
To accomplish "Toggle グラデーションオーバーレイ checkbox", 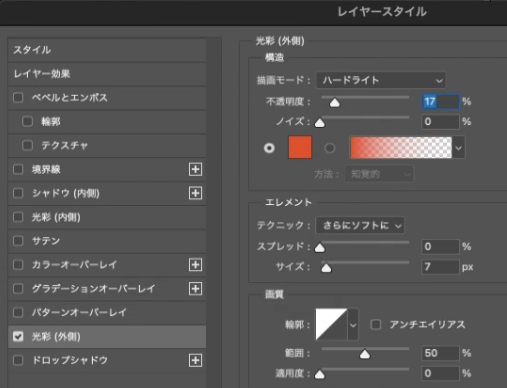I will [x=18, y=289].
